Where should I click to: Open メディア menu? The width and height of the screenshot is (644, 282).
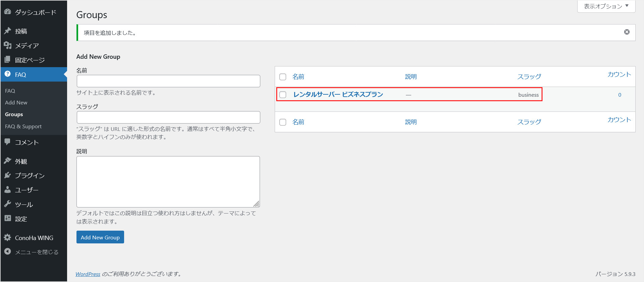[34, 46]
